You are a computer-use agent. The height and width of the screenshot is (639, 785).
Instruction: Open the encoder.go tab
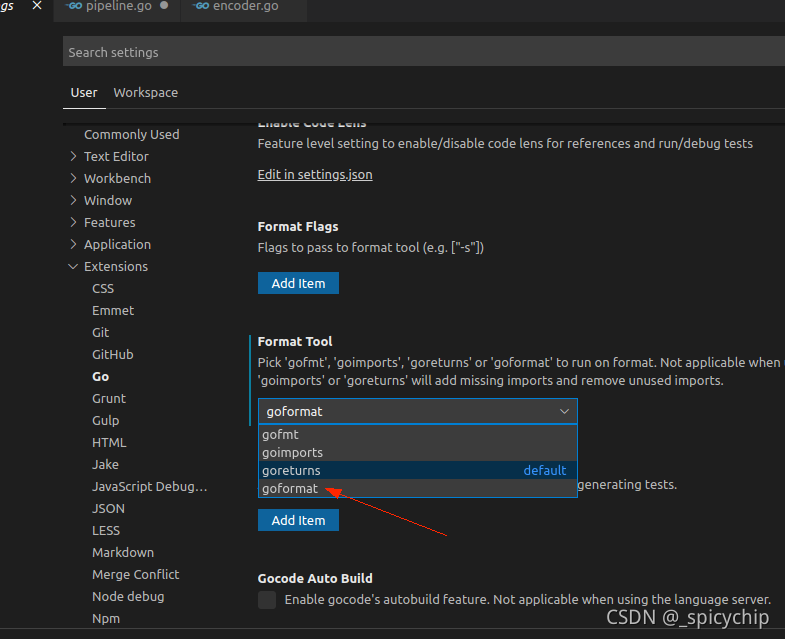(x=244, y=7)
